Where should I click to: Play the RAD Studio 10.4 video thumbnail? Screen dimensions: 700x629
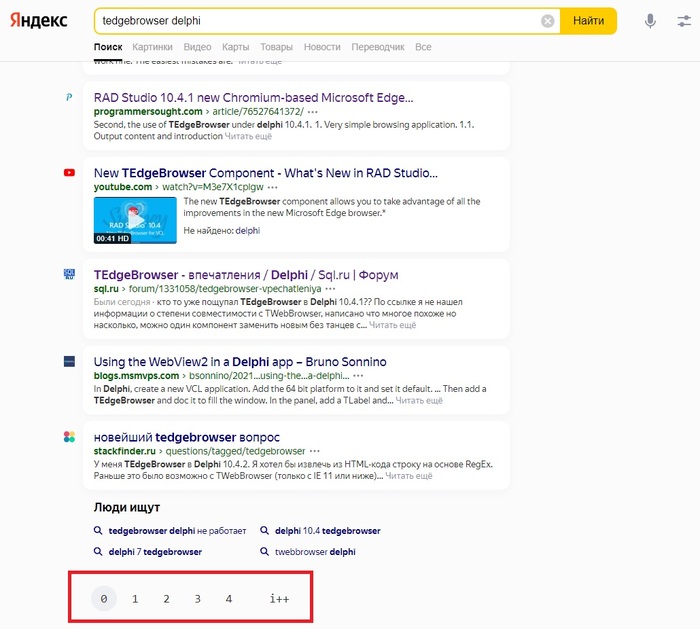point(135,220)
